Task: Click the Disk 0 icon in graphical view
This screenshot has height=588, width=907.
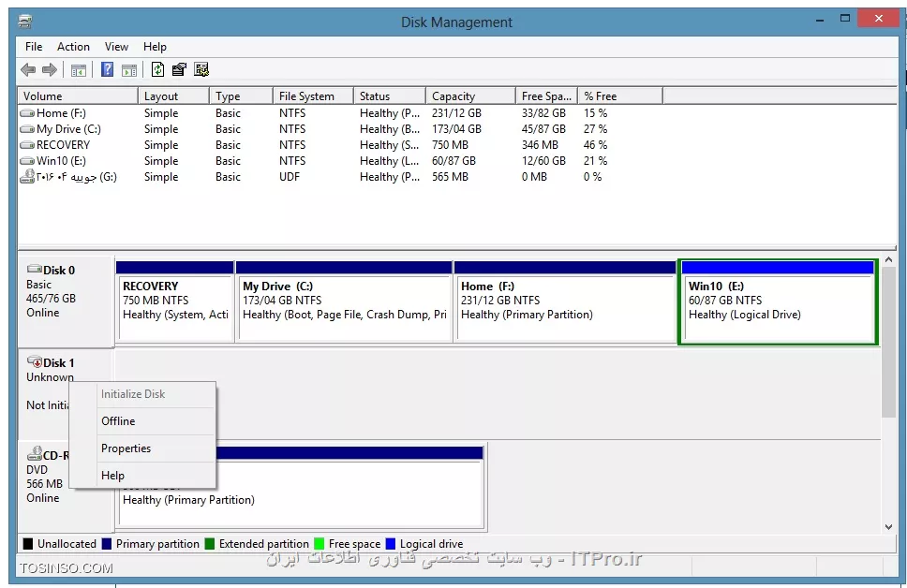Action: point(34,269)
